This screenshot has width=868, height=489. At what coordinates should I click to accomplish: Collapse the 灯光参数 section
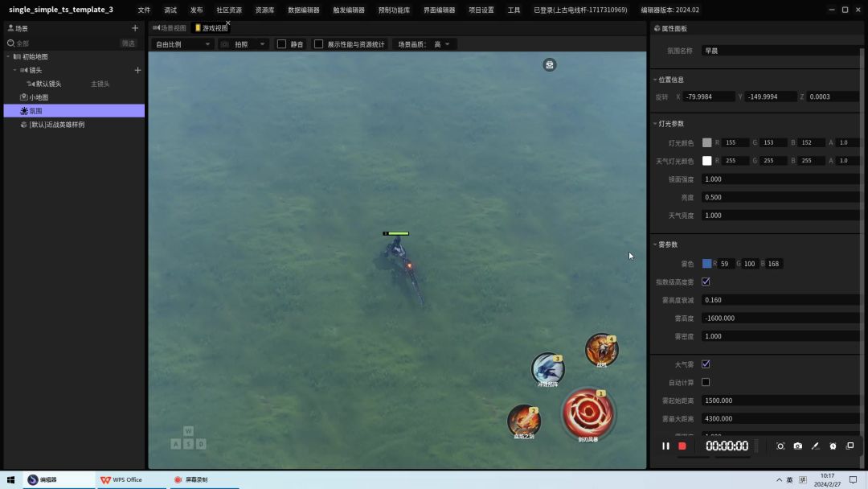click(655, 124)
